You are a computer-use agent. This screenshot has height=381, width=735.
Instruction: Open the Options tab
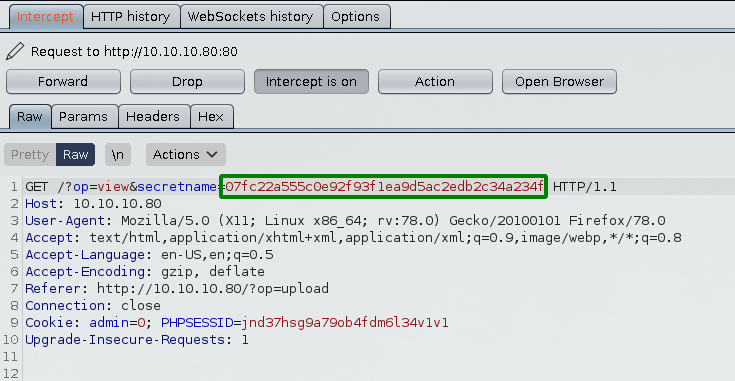coord(356,17)
